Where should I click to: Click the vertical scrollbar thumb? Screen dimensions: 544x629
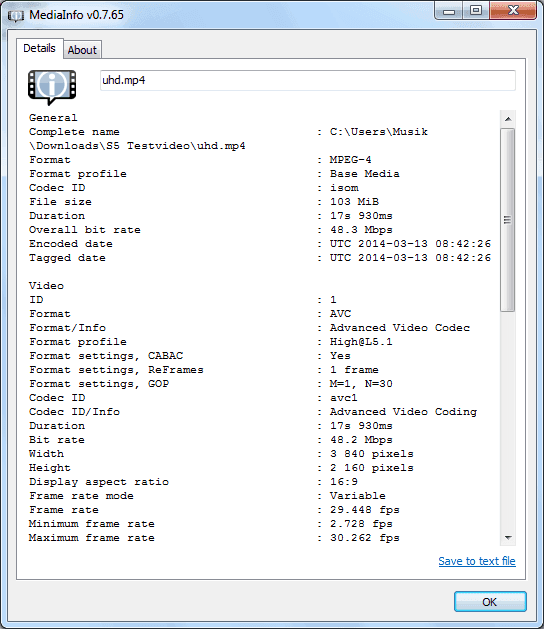[x=508, y=220]
